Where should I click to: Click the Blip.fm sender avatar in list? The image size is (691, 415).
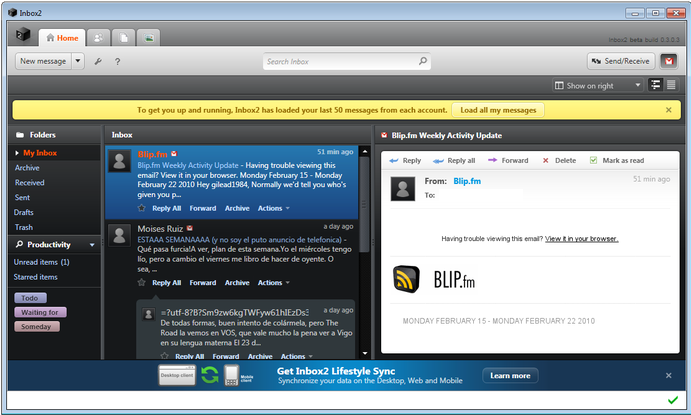click(x=119, y=161)
